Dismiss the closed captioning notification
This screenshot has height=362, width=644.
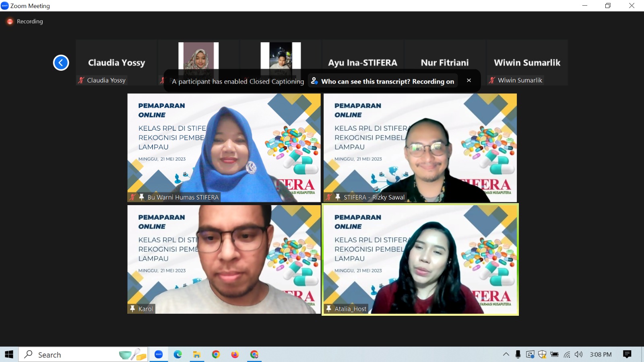point(469,80)
